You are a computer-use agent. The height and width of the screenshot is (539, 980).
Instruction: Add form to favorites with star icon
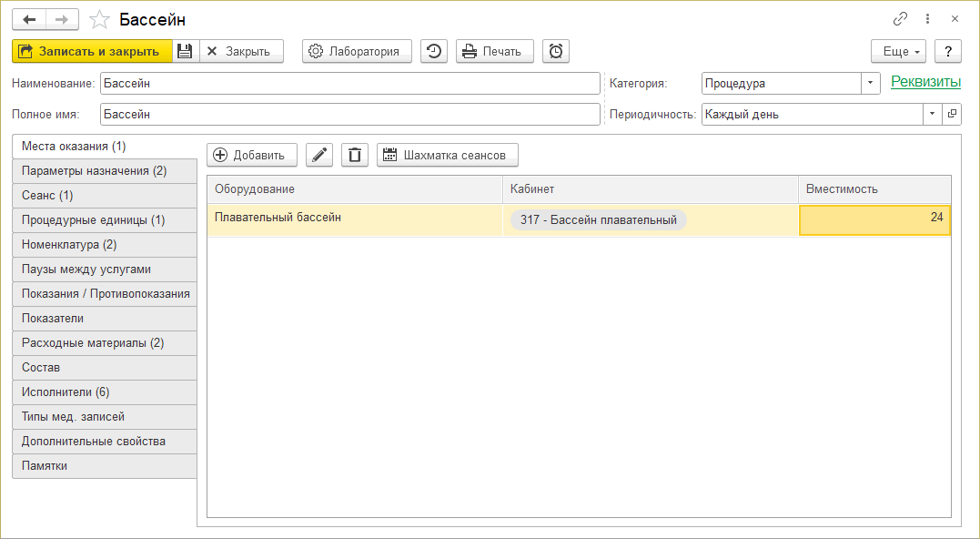tap(100, 19)
